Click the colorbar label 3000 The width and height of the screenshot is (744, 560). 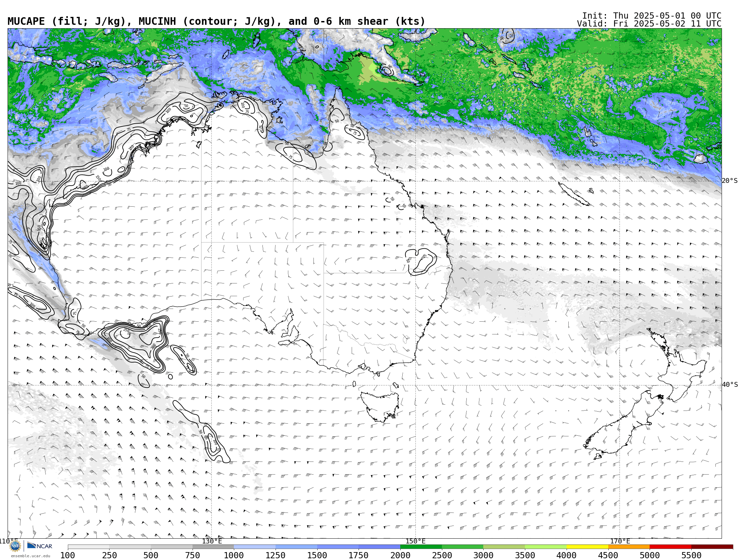point(483,555)
